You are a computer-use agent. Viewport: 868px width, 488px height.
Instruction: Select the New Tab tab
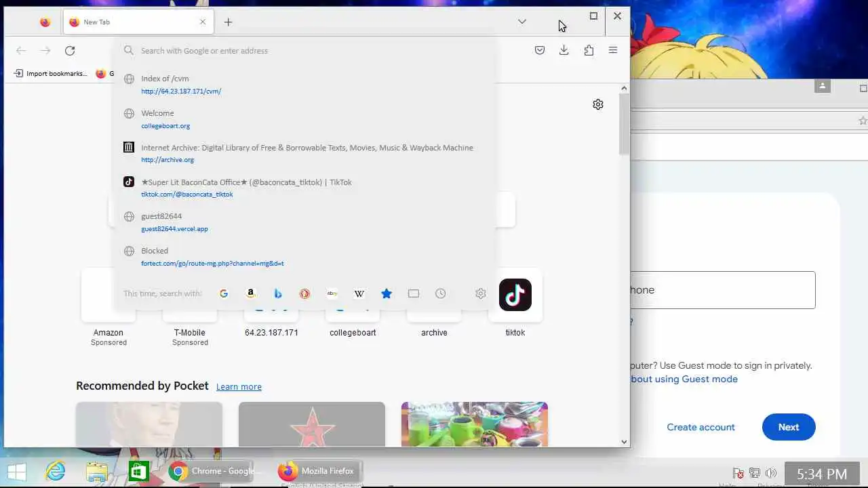pos(138,22)
